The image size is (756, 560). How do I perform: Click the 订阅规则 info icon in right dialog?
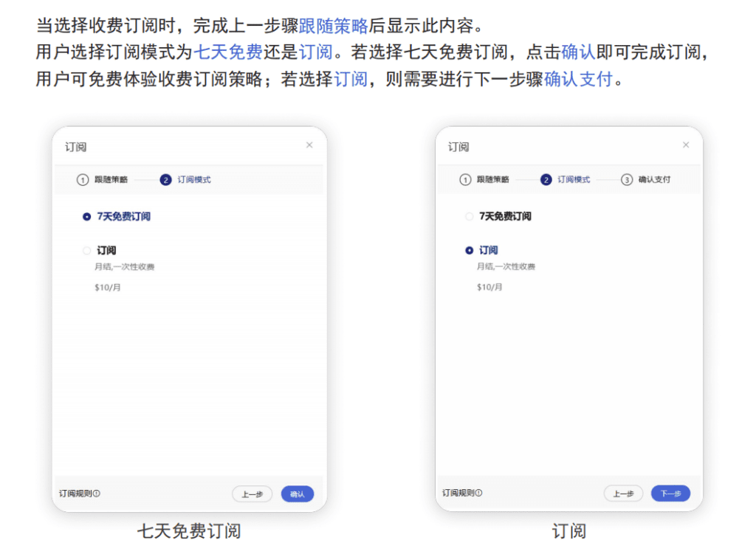pyautogui.click(x=479, y=493)
